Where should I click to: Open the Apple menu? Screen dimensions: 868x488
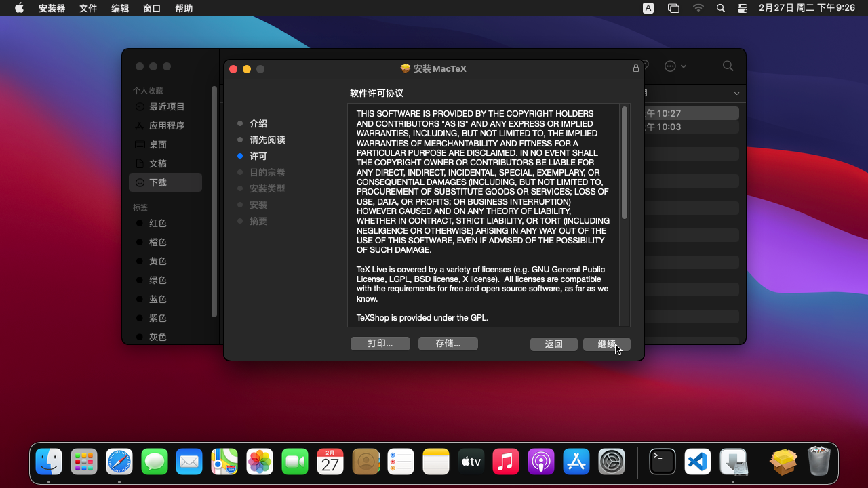click(x=19, y=8)
